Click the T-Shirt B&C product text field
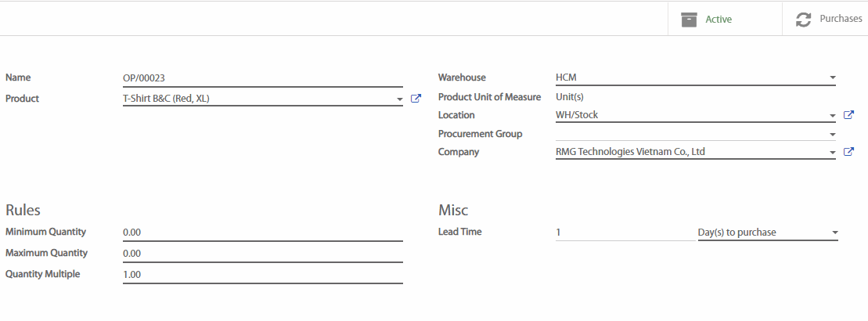The width and height of the screenshot is (868, 321). [254, 99]
